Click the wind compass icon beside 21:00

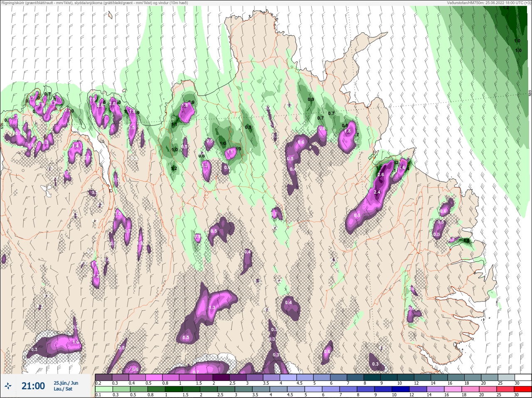click(x=8, y=386)
